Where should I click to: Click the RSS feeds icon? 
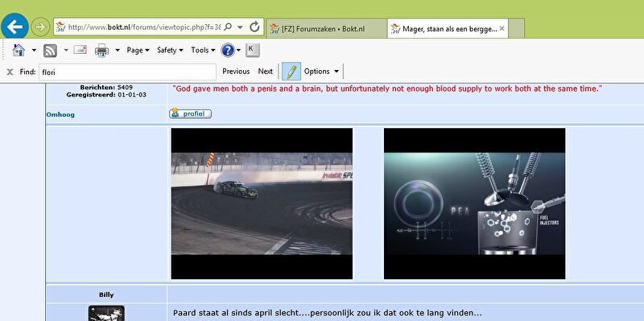50,51
